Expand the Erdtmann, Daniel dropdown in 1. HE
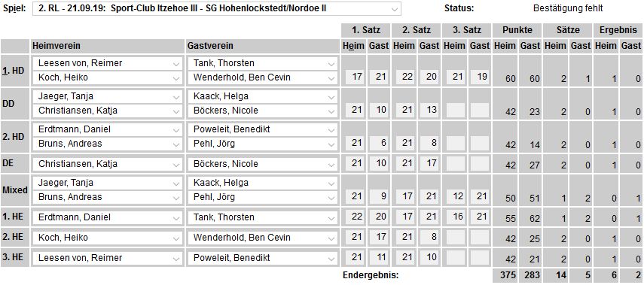 tap(108, 217)
